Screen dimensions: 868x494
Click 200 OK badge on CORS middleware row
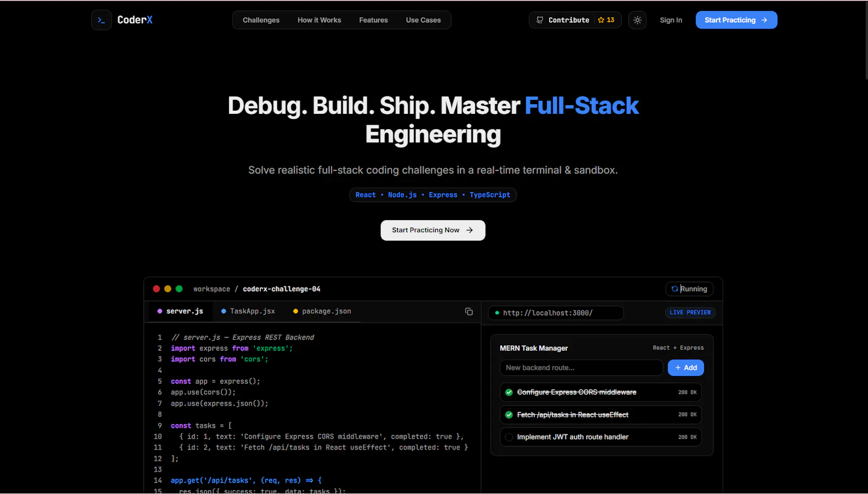(687, 392)
